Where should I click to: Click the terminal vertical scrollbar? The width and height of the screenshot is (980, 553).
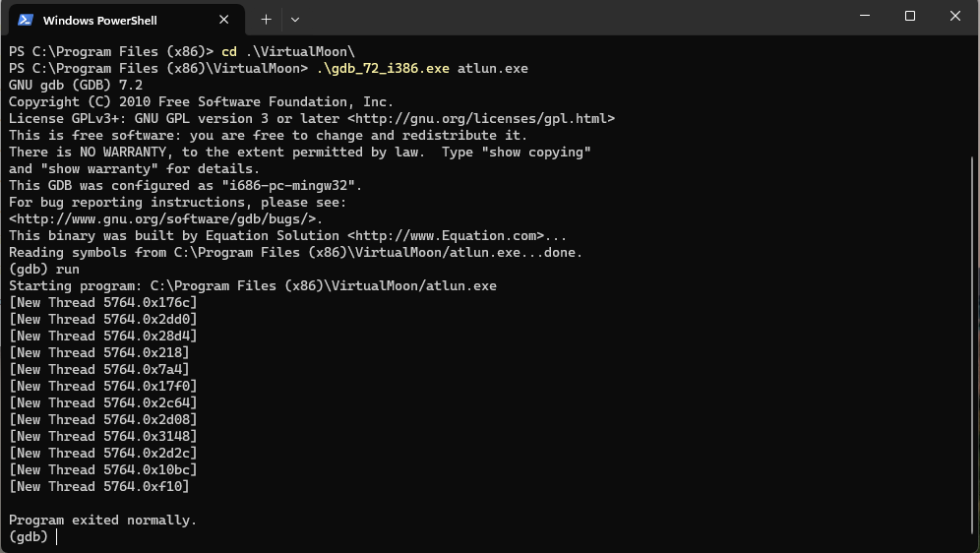974,343
